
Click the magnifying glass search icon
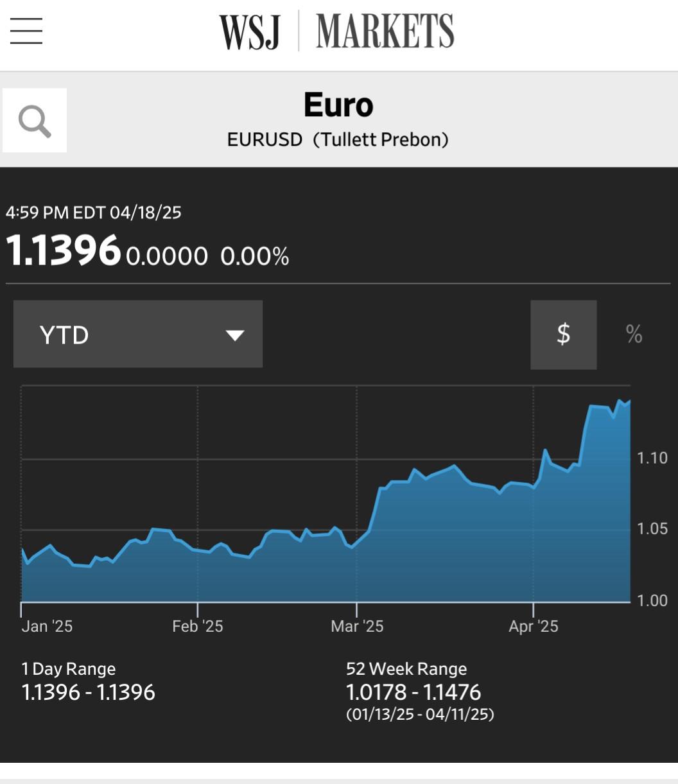point(35,121)
